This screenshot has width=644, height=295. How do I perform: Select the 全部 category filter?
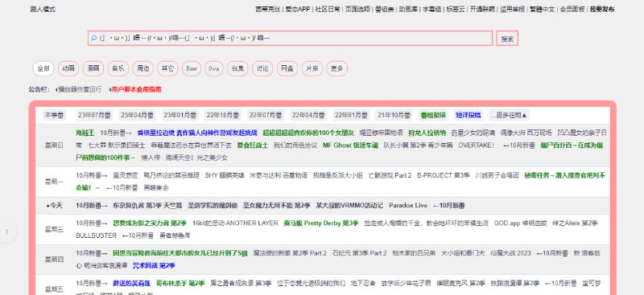click(x=43, y=68)
